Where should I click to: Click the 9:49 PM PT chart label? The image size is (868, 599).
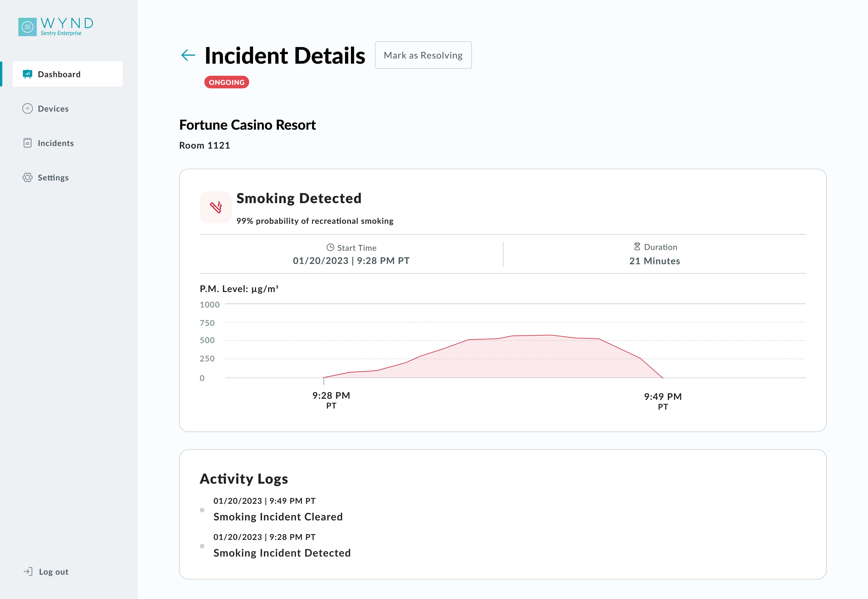663,401
